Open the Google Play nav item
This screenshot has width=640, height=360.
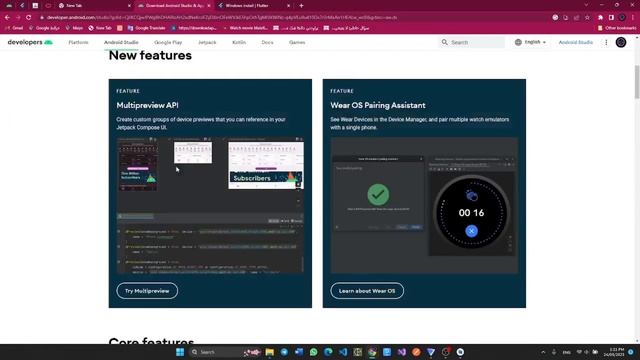[x=168, y=42]
